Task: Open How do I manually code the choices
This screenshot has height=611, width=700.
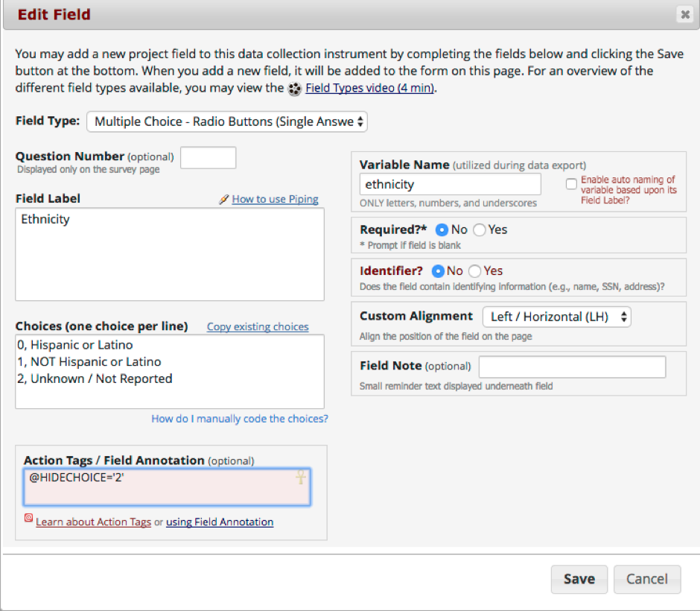Action: pos(240,419)
